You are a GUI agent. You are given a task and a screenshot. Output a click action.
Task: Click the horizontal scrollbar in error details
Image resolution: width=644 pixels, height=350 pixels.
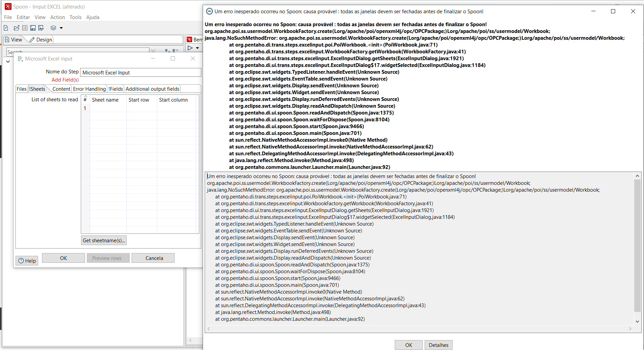tap(419, 329)
